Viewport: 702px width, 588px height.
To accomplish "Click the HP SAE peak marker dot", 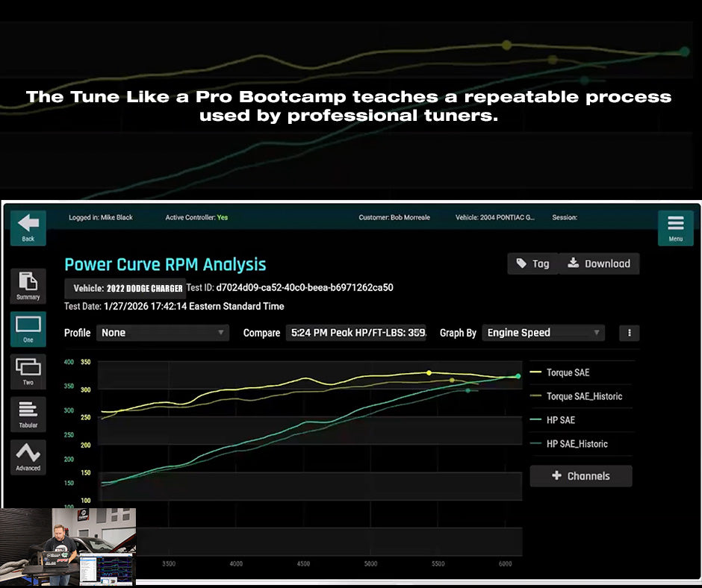I will pos(518,376).
